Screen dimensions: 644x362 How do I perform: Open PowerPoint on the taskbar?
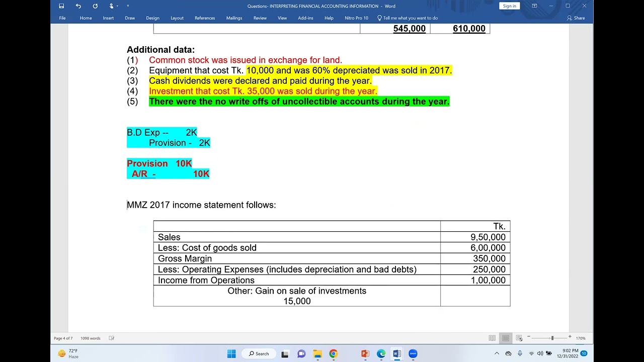[365, 353]
